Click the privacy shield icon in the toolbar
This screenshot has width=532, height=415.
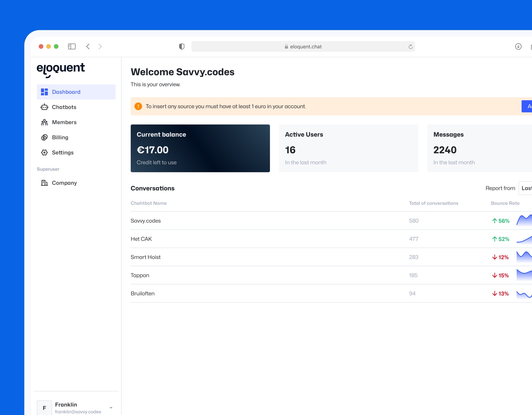coord(182,46)
